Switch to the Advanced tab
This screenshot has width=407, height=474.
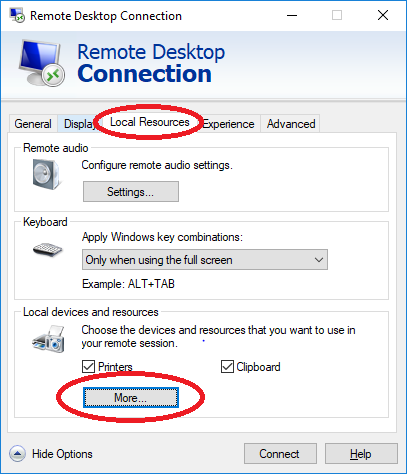[x=291, y=124]
